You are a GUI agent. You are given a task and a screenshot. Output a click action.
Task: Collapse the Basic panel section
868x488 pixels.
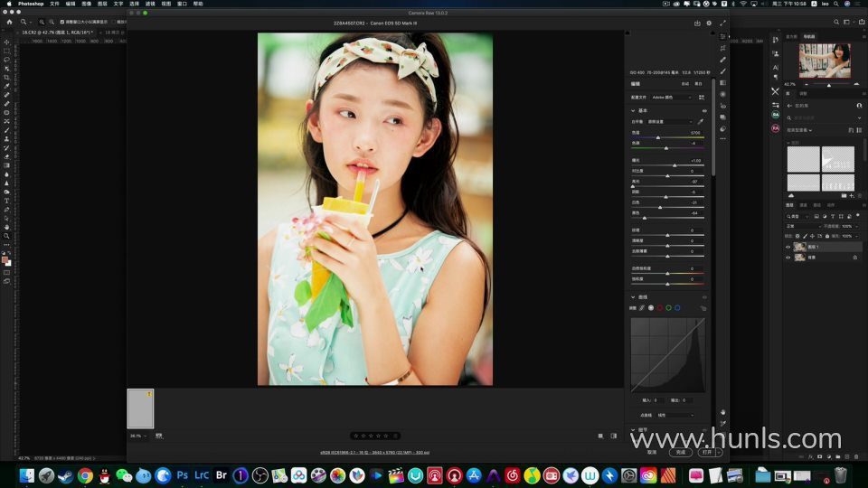click(633, 110)
